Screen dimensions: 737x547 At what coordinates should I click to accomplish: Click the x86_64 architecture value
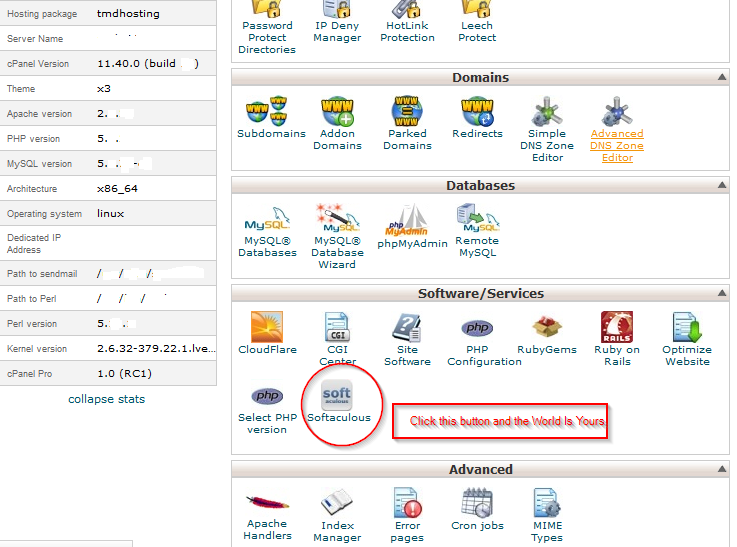click(x=118, y=189)
